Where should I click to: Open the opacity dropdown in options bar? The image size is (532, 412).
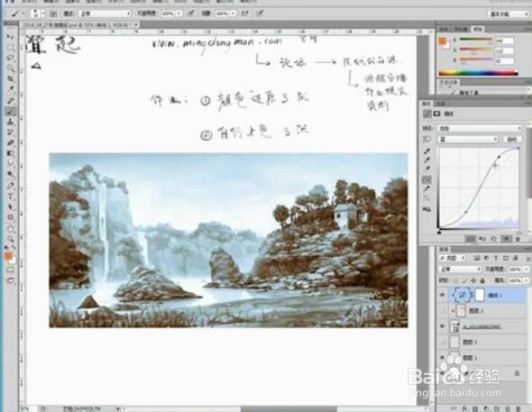179,14
